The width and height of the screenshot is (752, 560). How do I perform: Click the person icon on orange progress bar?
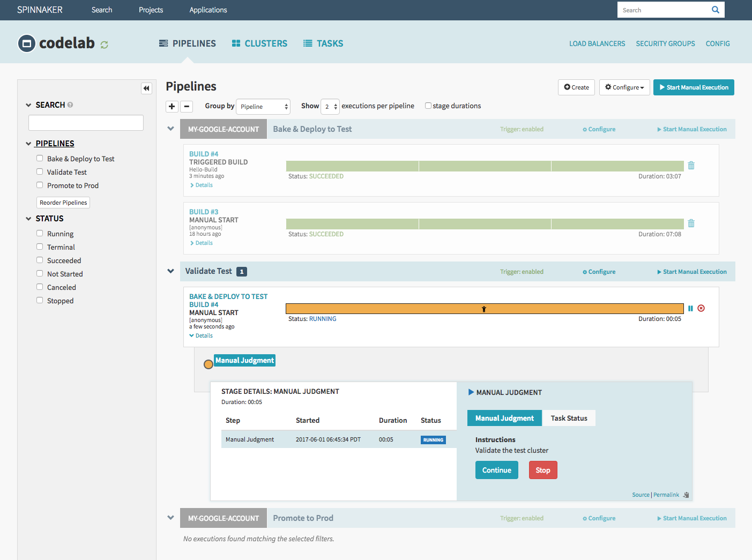[483, 309]
